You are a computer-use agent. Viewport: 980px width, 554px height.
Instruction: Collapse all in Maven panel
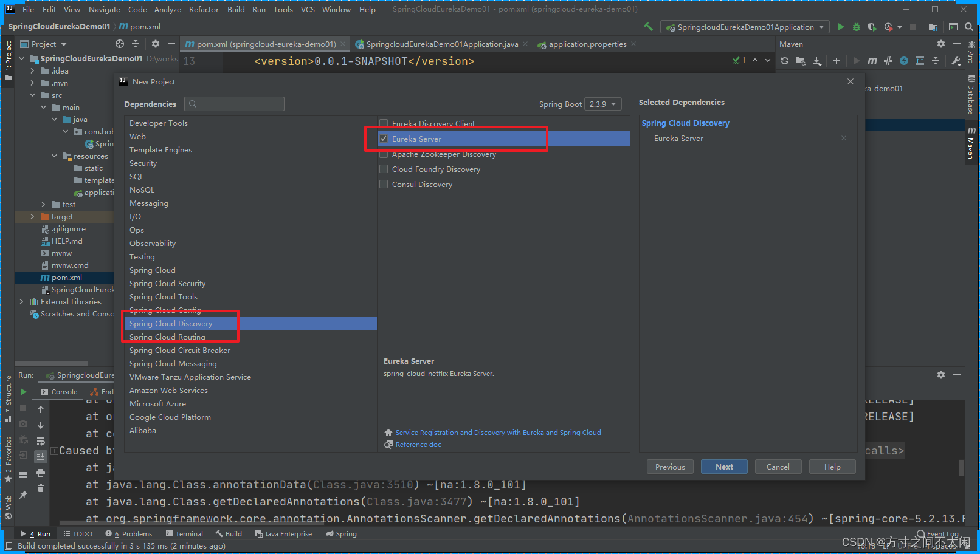(936, 61)
